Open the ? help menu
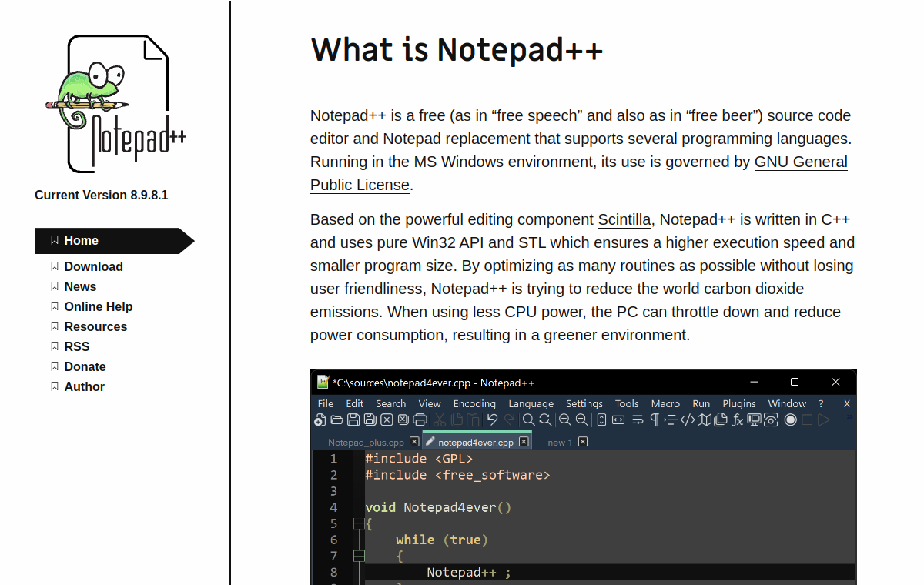This screenshot has height=585, width=924. [x=821, y=403]
